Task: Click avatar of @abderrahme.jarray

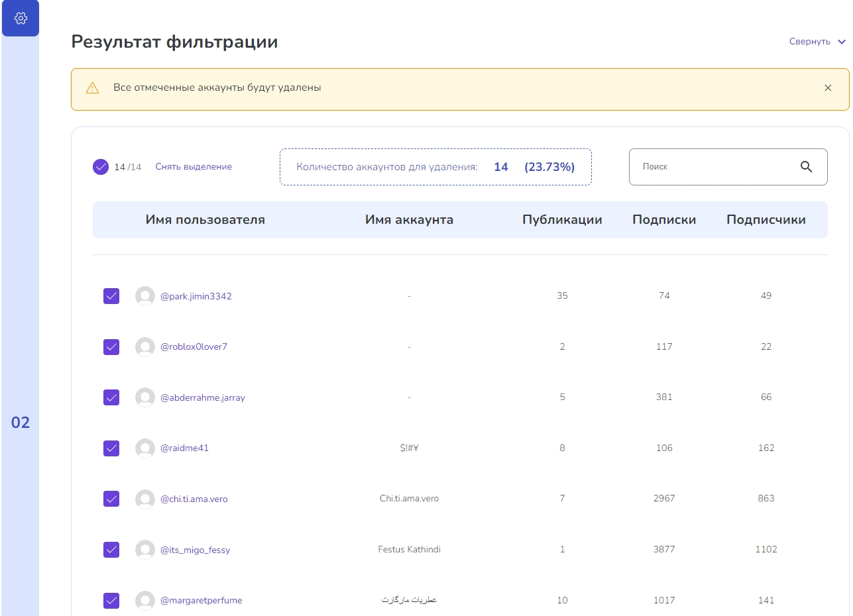Action: tap(145, 397)
